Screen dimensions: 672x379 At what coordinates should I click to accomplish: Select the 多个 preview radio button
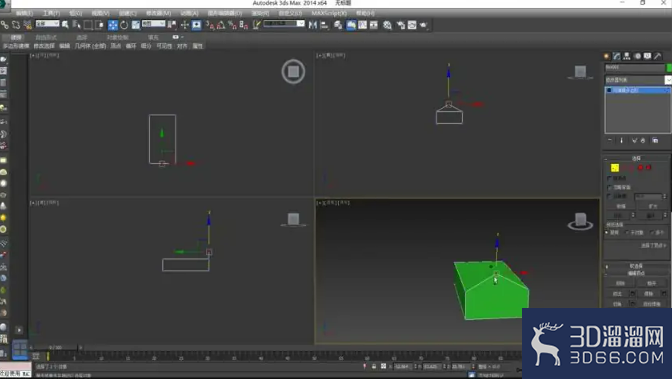(x=652, y=233)
